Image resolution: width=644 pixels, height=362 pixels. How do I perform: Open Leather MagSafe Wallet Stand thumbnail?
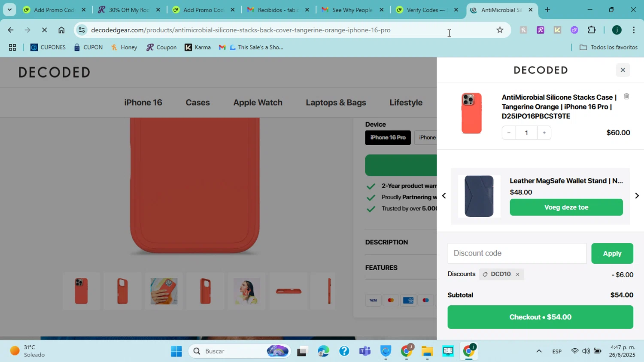(x=479, y=196)
